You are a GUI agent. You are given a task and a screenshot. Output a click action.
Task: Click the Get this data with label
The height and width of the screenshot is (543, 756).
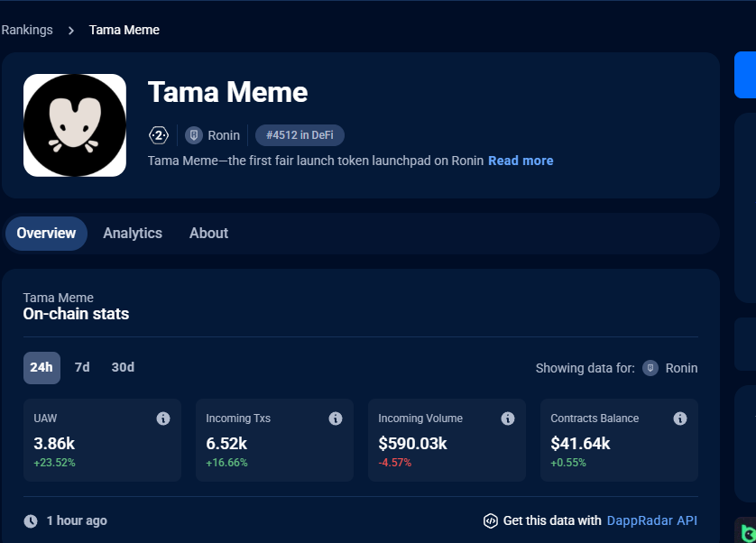[x=552, y=520]
